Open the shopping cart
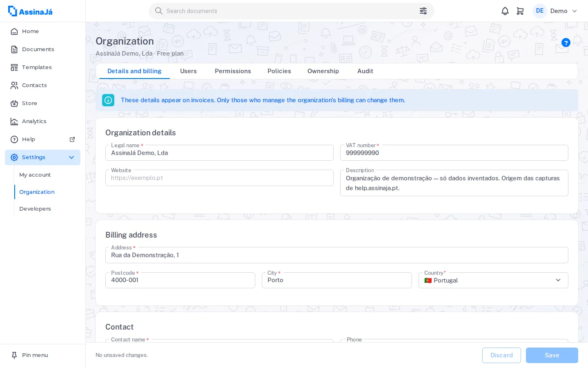This screenshot has height=368, width=588. (520, 11)
